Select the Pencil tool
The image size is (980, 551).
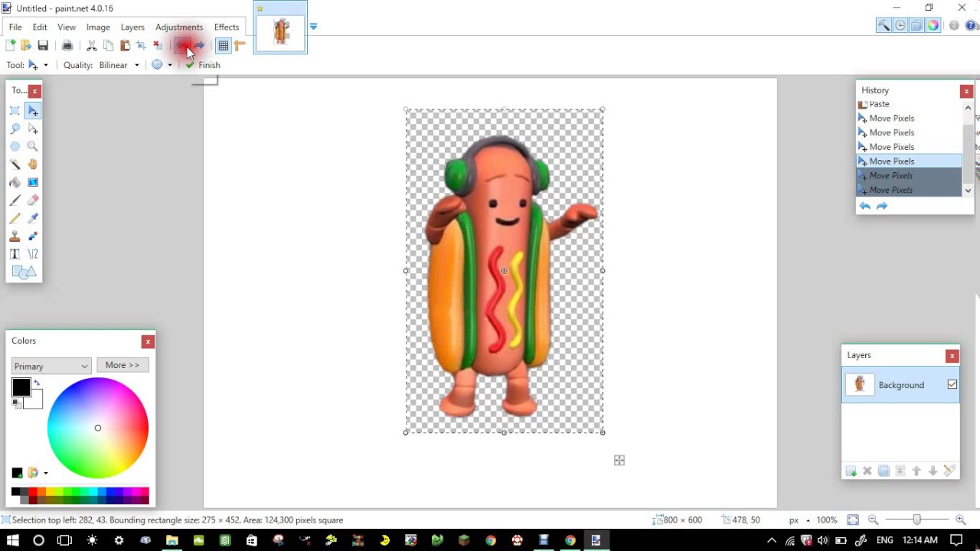point(15,218)
